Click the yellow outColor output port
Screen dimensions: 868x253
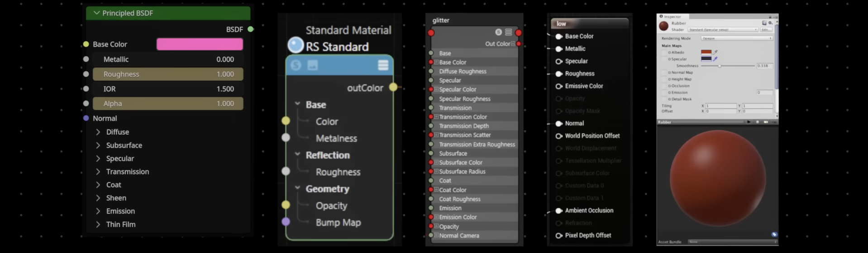393,87
